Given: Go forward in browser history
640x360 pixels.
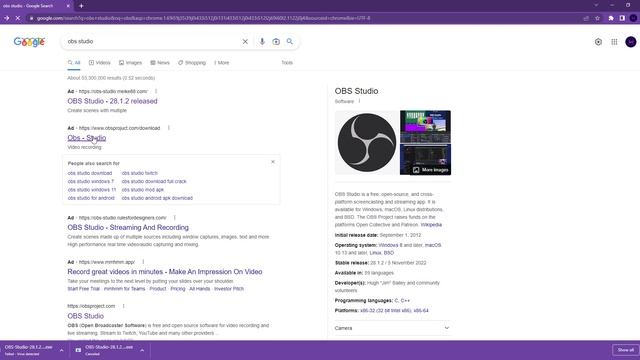Looking at the screenshot, I should coord(7,18).
